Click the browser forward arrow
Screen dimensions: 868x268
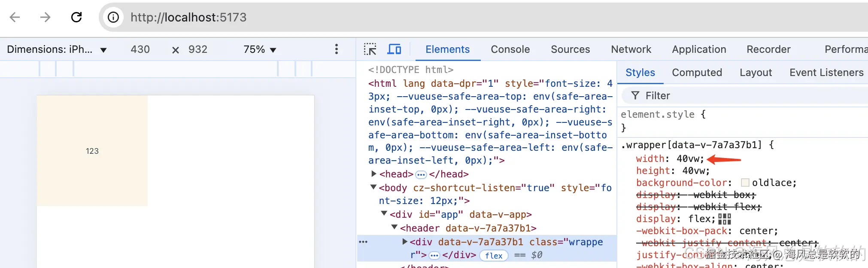[45, 17]
